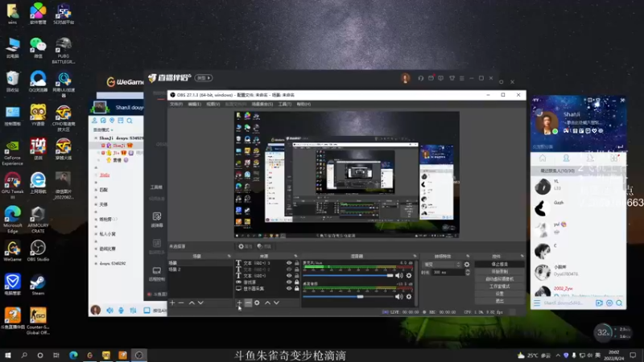Open Counter-Strike Global Offensive desktop icon
Image resolution: width=644 pixels, height=362 pixels.
point(38,321)
